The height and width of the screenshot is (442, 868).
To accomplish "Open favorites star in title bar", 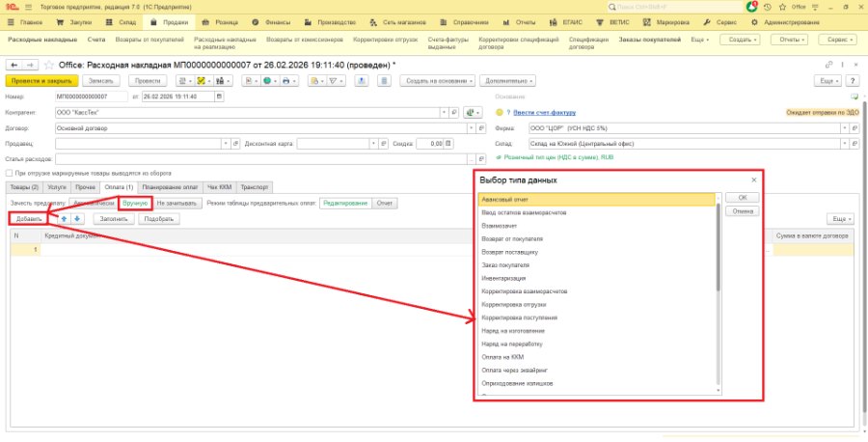I will point(782,7).
